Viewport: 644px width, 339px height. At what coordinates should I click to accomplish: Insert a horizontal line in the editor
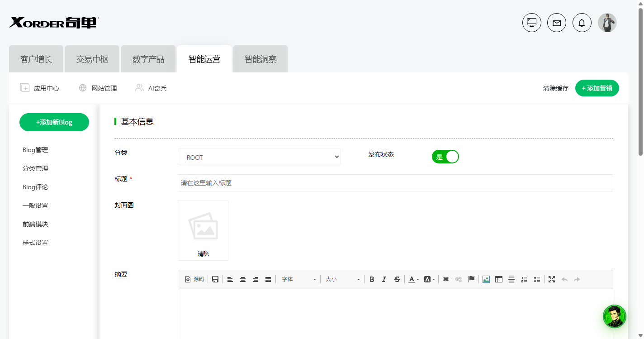pos(511,279)
